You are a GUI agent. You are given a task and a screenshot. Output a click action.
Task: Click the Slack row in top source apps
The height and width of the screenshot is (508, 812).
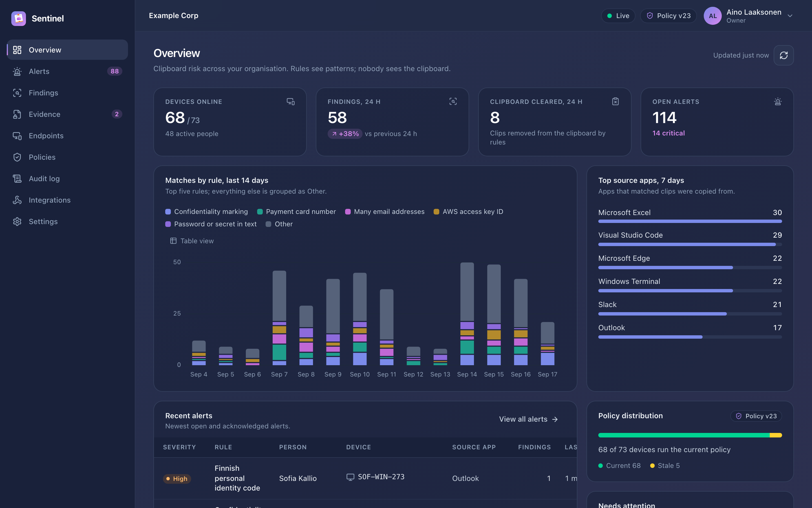[x=690, y=308]
